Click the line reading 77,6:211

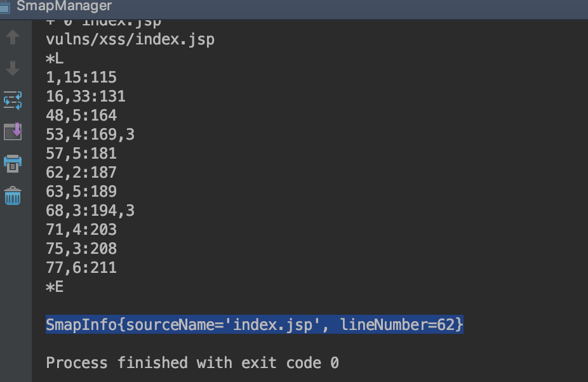tap(81, 268)
